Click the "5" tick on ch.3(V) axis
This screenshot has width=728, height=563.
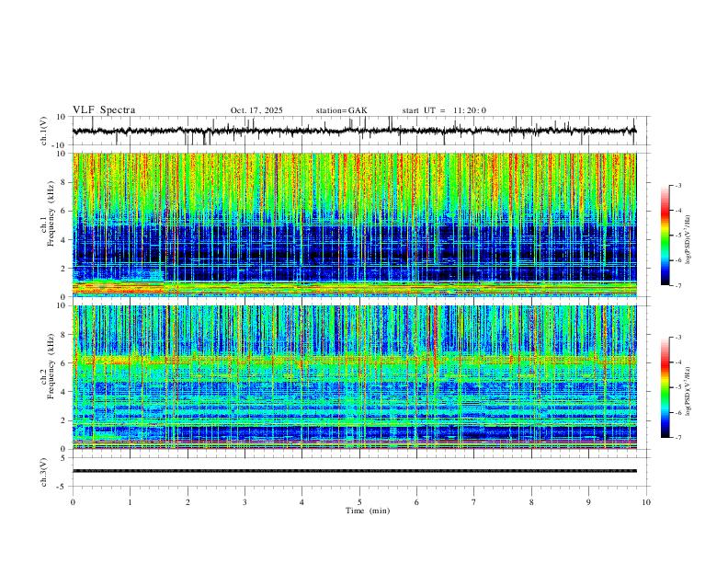click(x=64, y=457)
